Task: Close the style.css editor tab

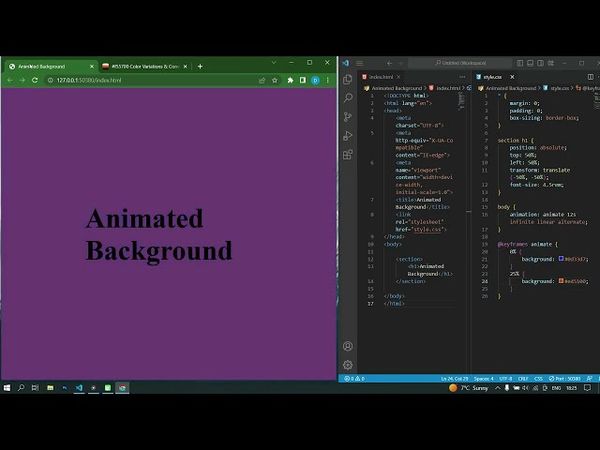Action: coord(512,77)
